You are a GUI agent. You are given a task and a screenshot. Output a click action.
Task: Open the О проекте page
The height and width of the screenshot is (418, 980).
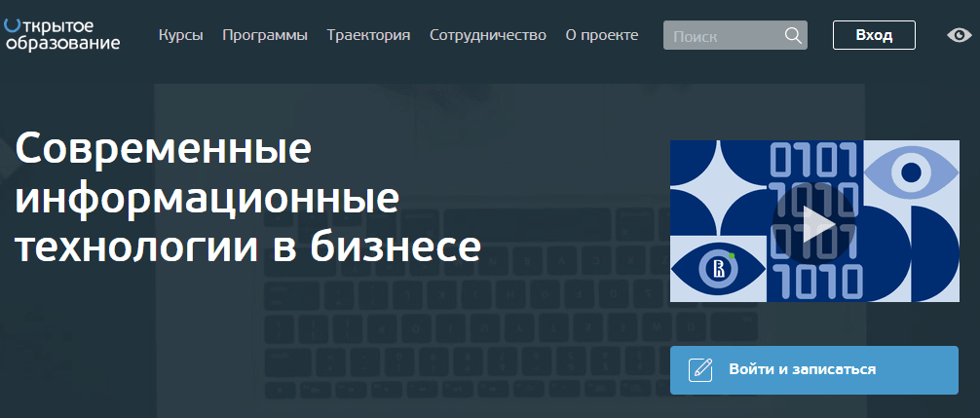[602, 36]
